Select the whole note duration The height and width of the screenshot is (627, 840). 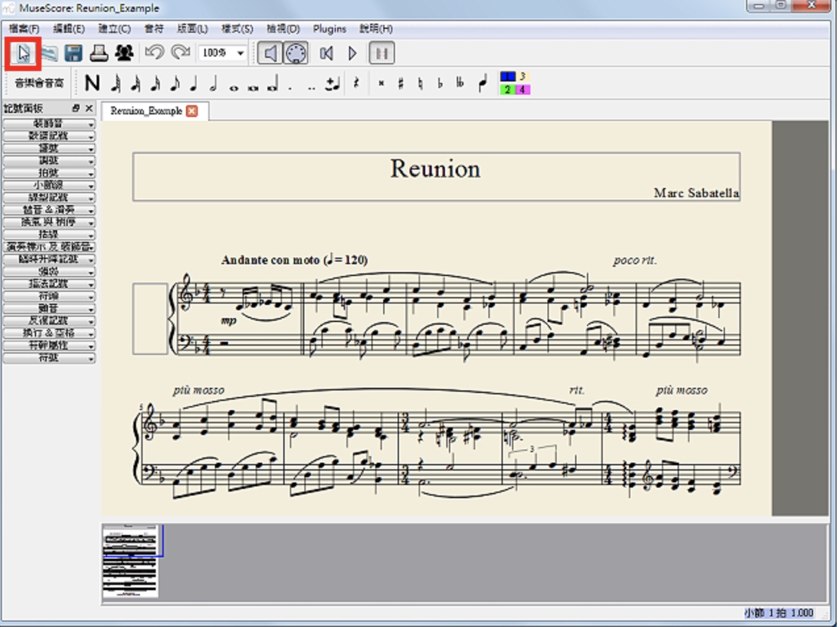[x=233, y=87]
